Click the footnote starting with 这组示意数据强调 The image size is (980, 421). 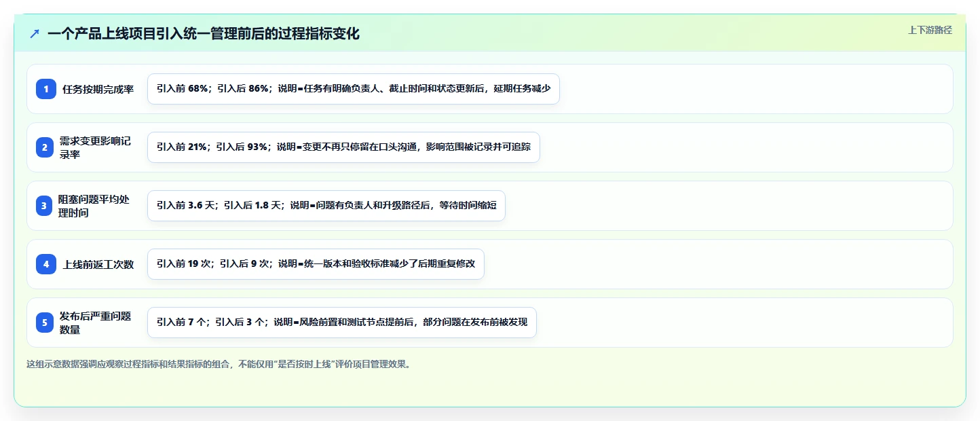219,364
